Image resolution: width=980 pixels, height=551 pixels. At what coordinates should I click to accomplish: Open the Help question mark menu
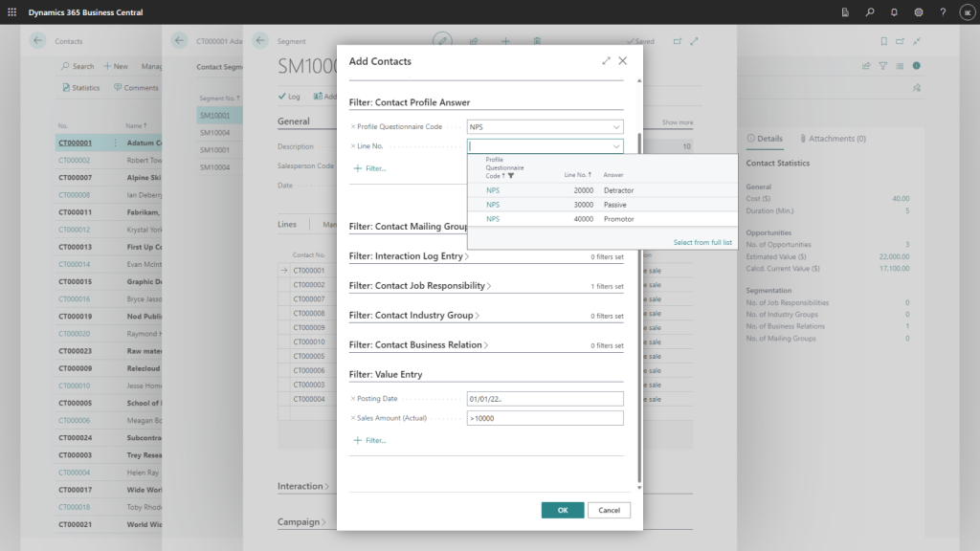tap(943, 11)
